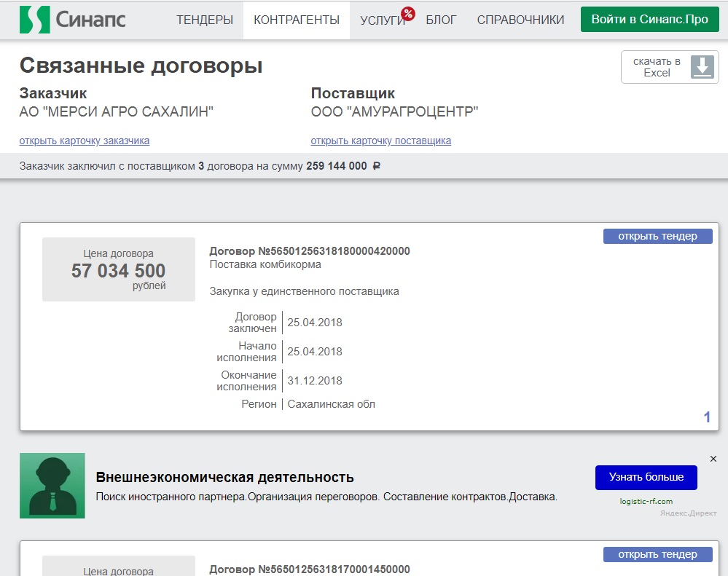Click the Яндекс.Директ label
The image size is (728, 576).
tap(688, 513)
